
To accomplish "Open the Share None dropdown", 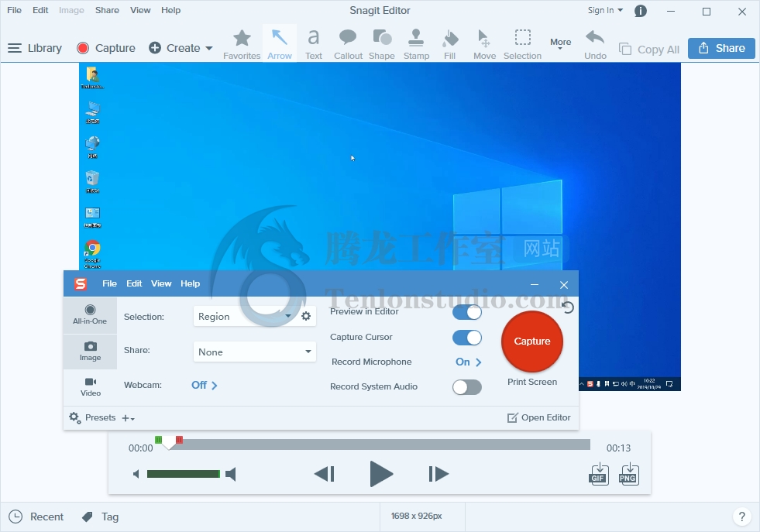I will click(254, 352).
